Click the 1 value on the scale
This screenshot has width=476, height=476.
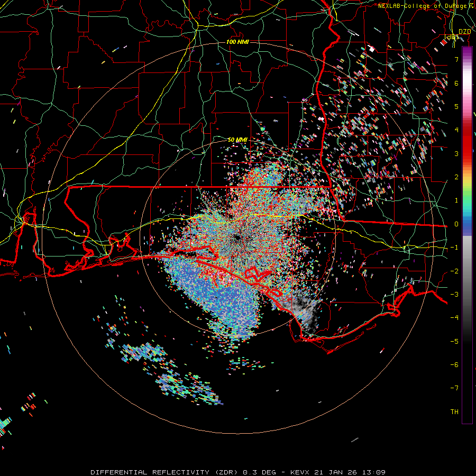456,200
